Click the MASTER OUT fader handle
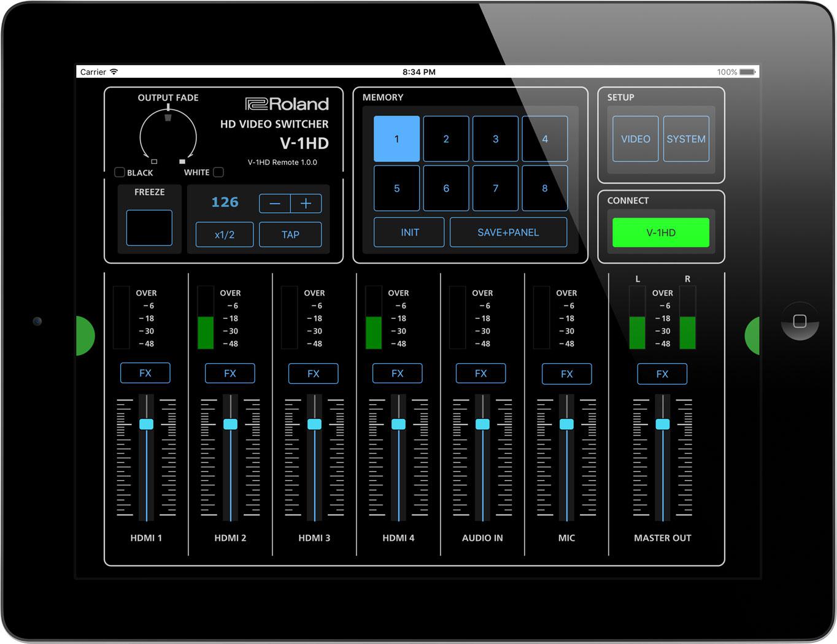 [662, 424]
